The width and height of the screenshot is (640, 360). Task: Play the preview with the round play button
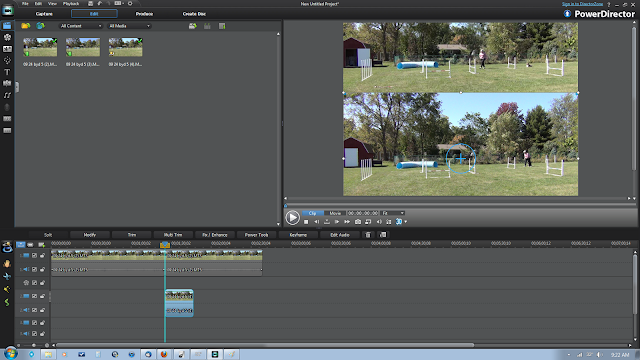(292, 218)
